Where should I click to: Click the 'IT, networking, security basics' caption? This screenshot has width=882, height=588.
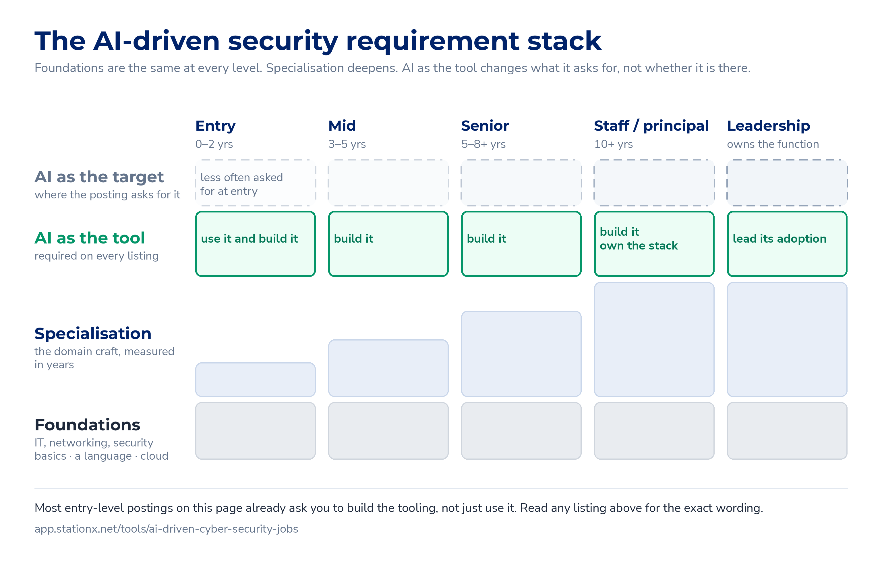pos(101,449)
